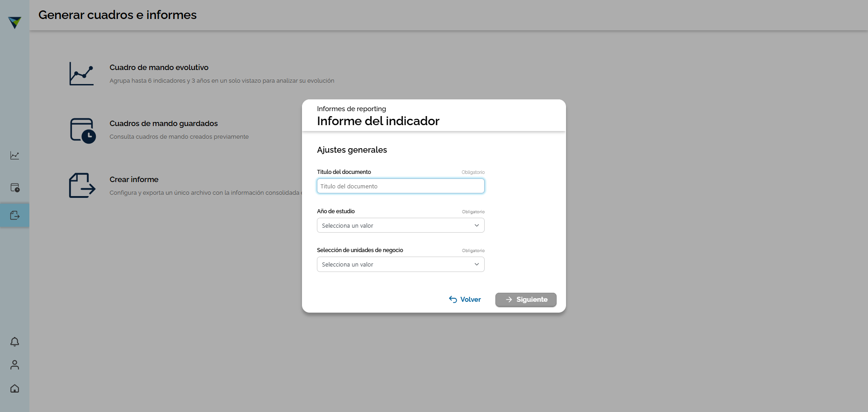This screenshot has width=868, height=412.
Task: Click the company logo in the sidebar
Action: click(14, 22)
